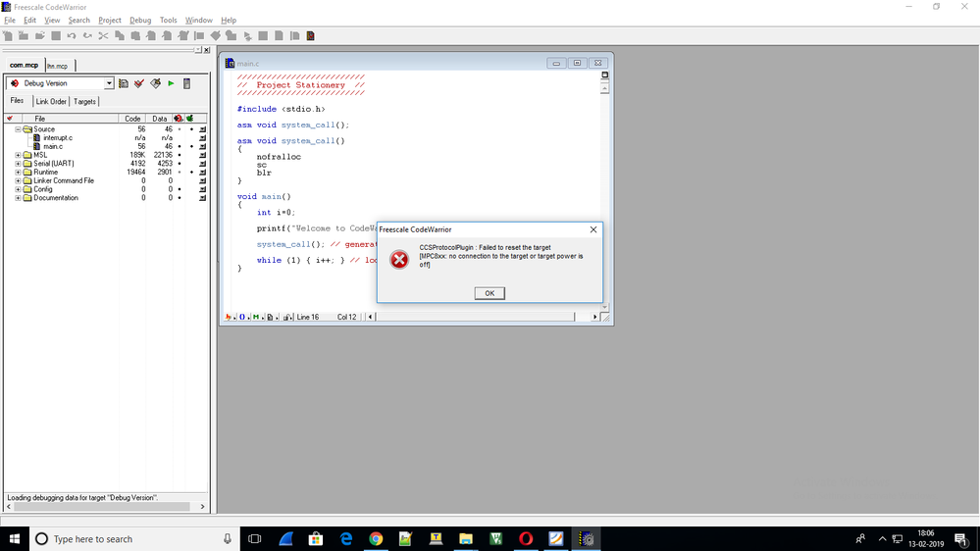Collapse the Source folder
This screenshot has width=980, height=551.
point(18,129)
